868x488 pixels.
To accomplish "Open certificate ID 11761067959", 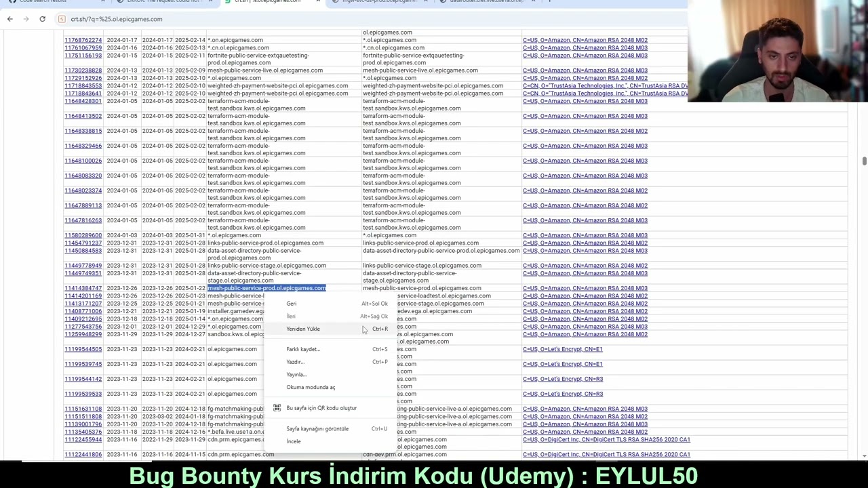I will [83, 48].
